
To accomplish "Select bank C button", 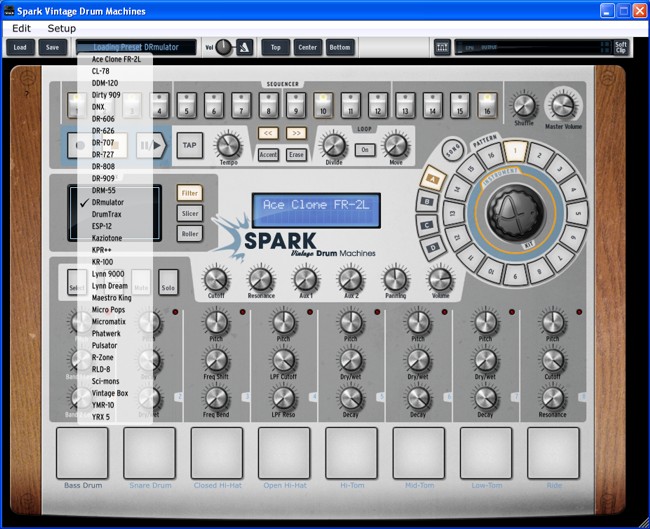I will coord(427,226).
